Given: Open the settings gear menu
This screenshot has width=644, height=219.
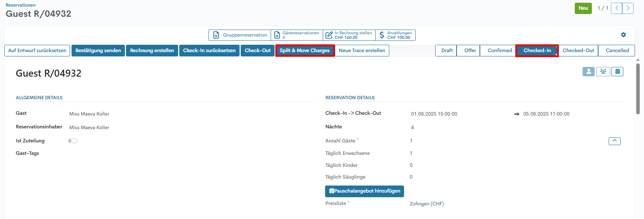Looking at the screenshot, I should point(623,35).
